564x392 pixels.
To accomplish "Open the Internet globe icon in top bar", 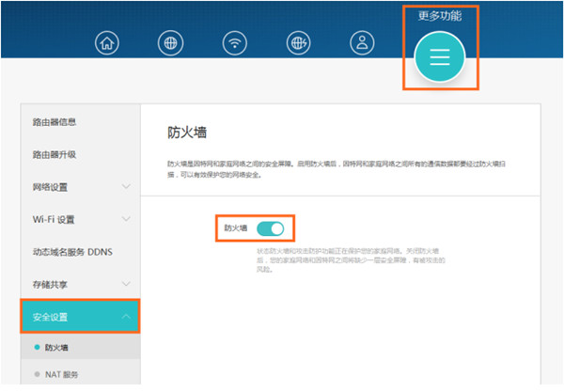I will [x=172, y=42].
